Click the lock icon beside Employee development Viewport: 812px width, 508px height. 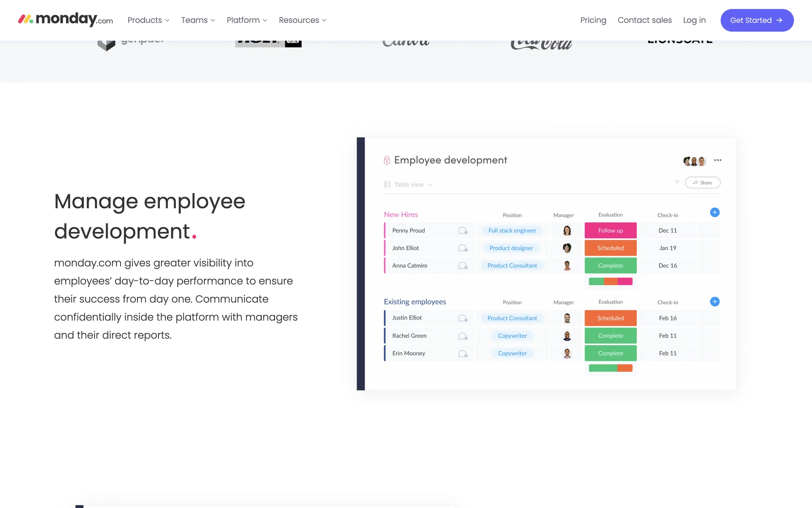pyautogui.click(x=387, y=160)
